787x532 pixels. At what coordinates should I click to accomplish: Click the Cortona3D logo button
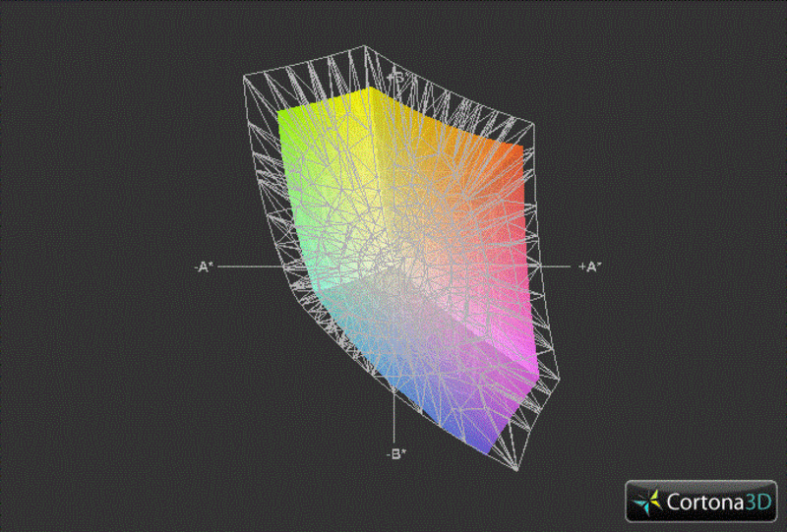[x=700, y=501]
